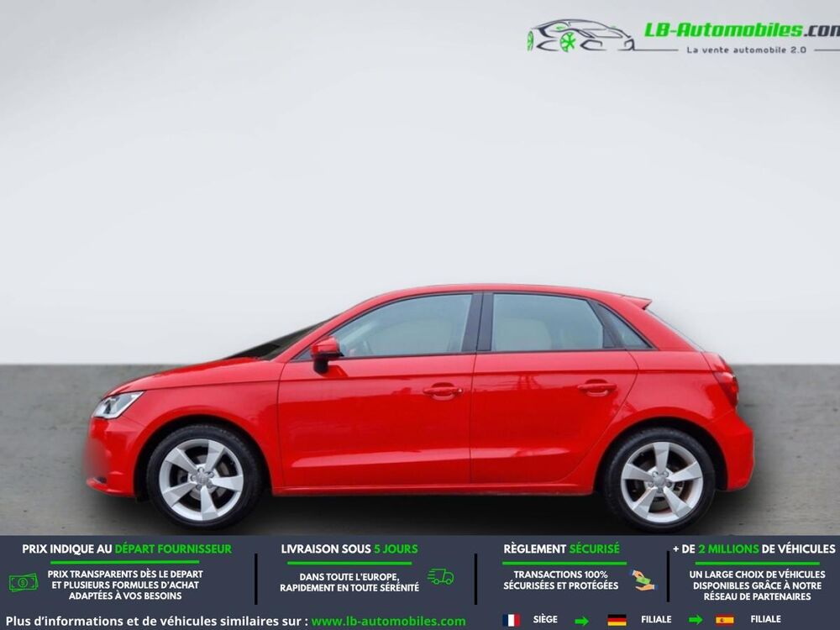Click the 'La vente automobile 2.0' tagline
Image resolution: width=840 pixels, height=630 pixels.
[x=746, y=50]
